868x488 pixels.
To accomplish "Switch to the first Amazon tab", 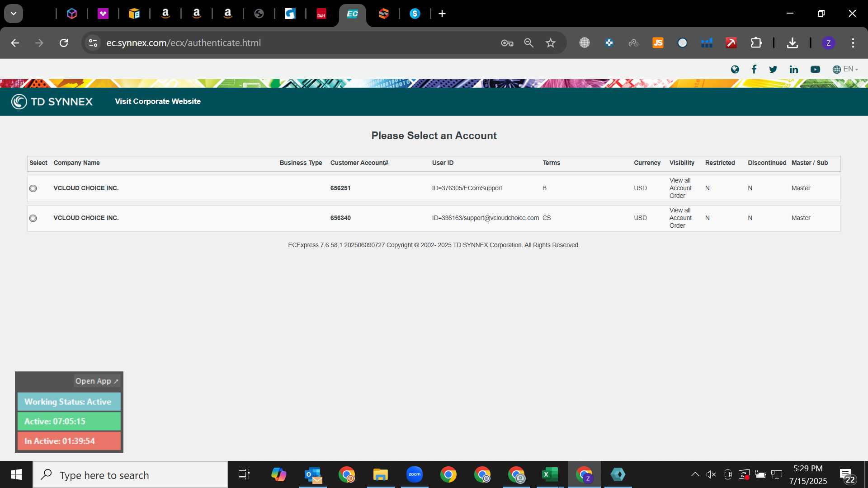I will 165,14.
